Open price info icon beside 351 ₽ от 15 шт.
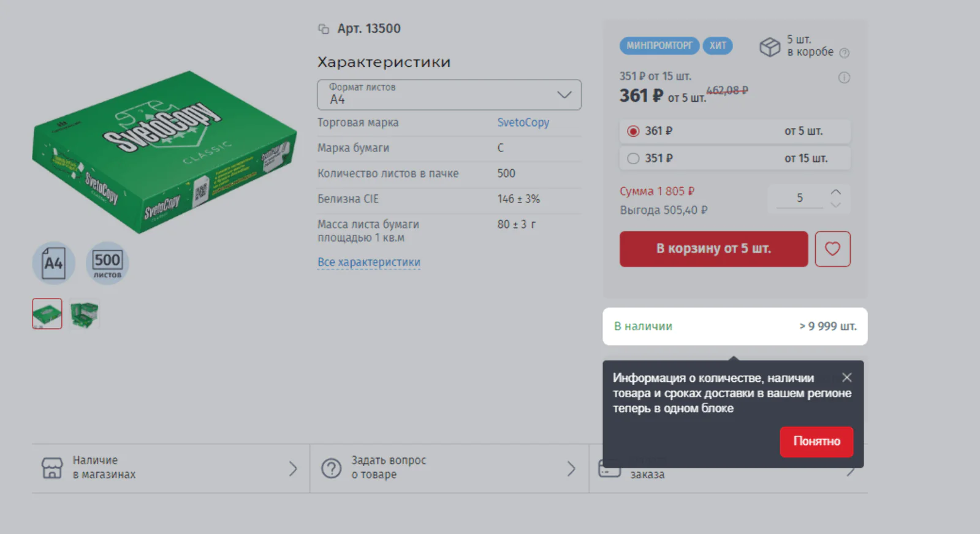The width and height of the screenshot is (980, 534). [844, 78]
